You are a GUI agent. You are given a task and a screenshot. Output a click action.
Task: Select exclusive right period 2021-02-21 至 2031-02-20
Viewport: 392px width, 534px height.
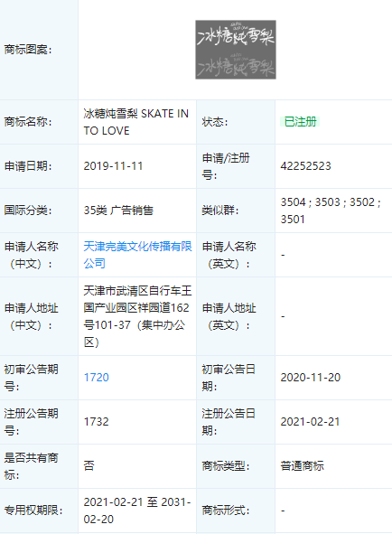click(x=137, y=511)
